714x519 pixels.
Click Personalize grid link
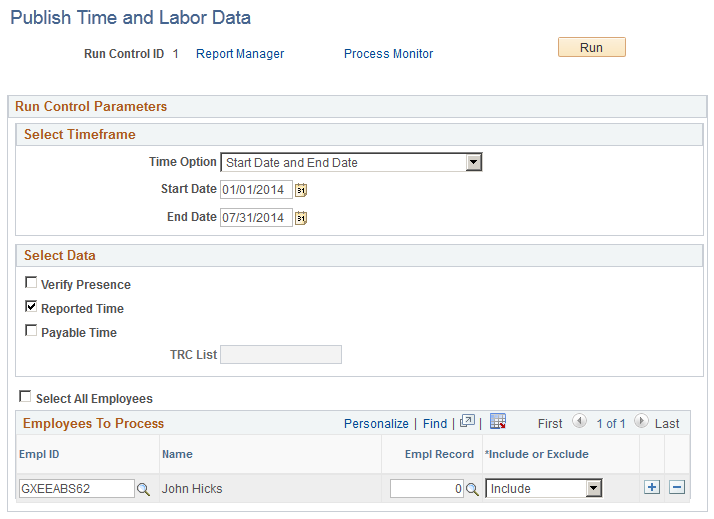click(x=376, y=424)
